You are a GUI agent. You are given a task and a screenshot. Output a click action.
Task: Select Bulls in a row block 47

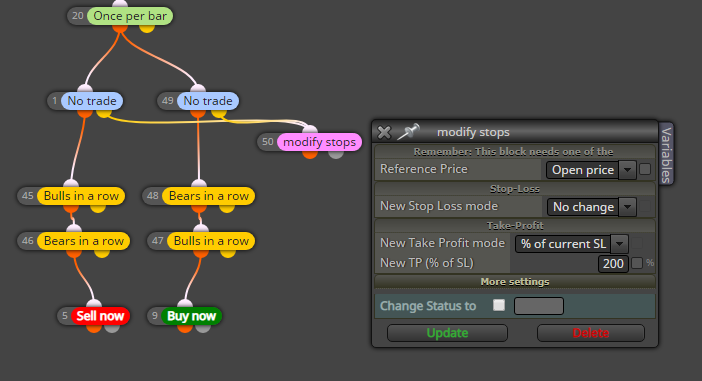[211, 241]
